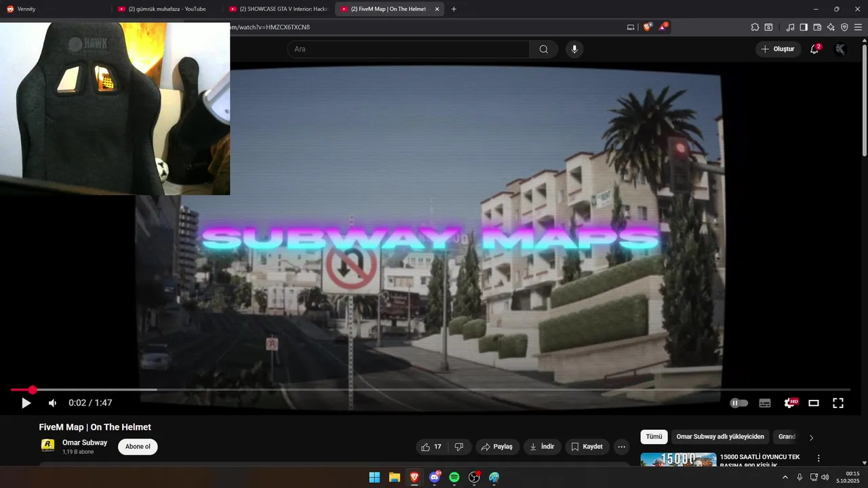Toggle the browser sidebar panel
Screen dimensions: 868x488
[804, 27]
